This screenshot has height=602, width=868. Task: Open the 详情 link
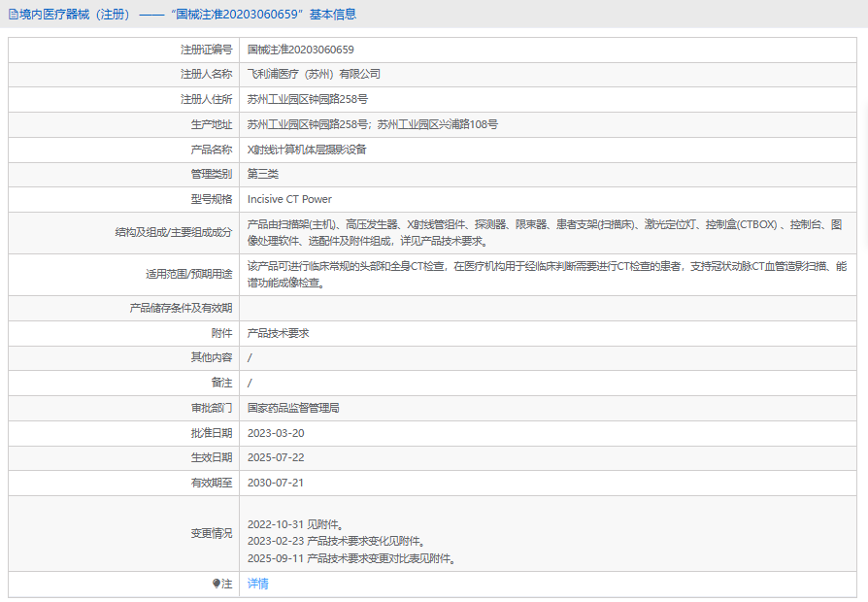(x=257, y=585)
